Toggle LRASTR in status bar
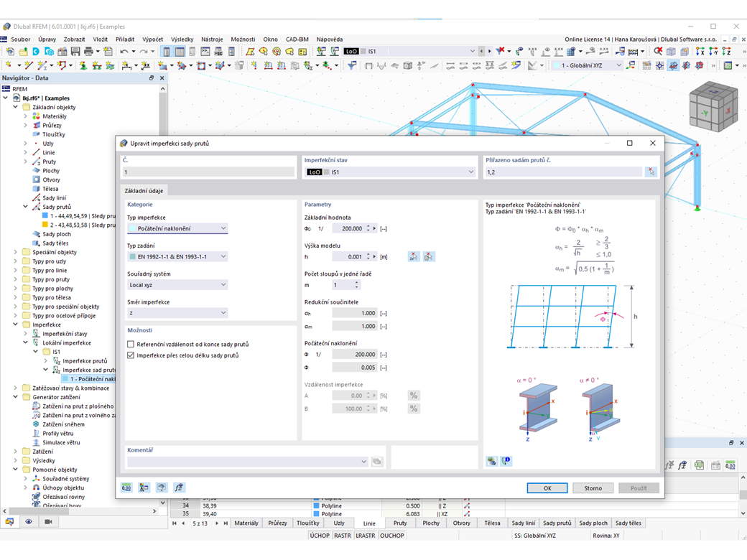This screenshot has height=560, width=747. click(x=366, y=536)
